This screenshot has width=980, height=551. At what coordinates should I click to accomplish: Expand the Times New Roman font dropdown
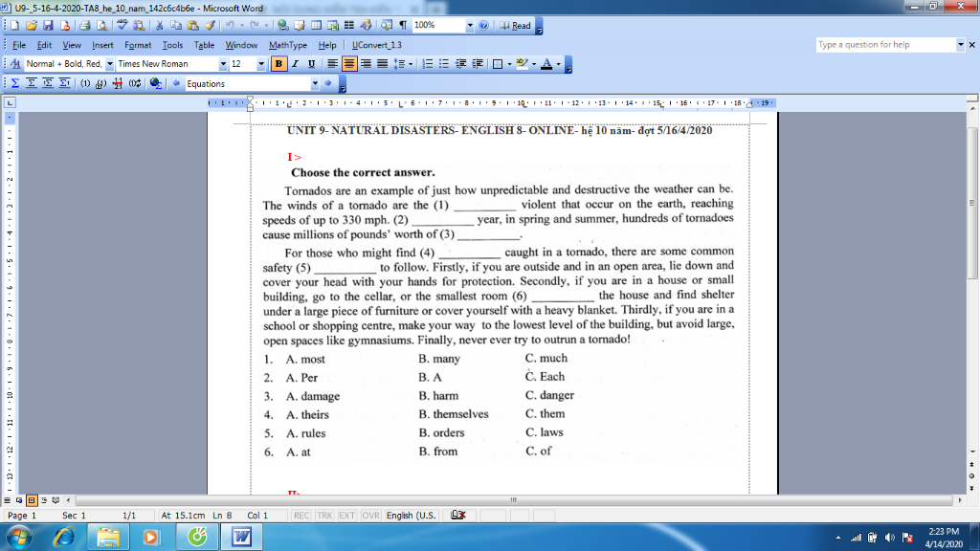(x=222, y=64)
